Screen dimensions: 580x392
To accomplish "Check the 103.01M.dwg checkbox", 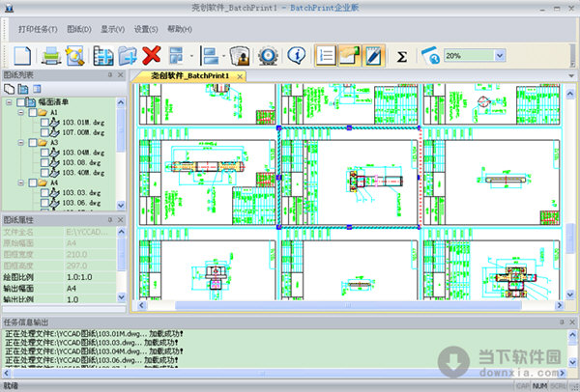I will (44, 123).
